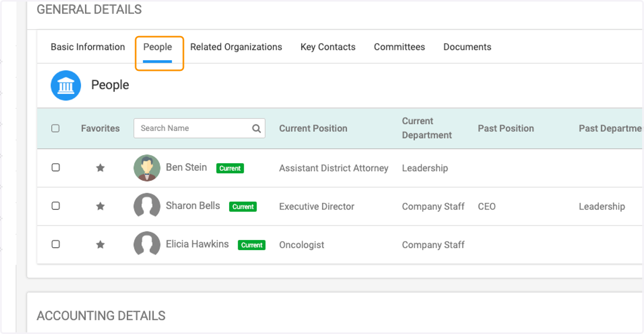Open Ben Stein's avatar photo
The width and height of the screenshot is (644, 334).
[147, 168]
